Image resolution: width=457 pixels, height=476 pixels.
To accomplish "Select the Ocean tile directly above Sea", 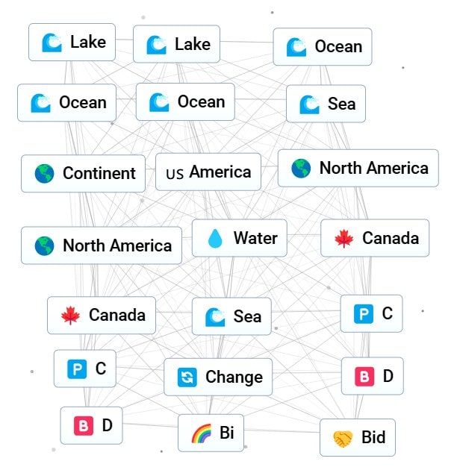I will click(322, 47).
